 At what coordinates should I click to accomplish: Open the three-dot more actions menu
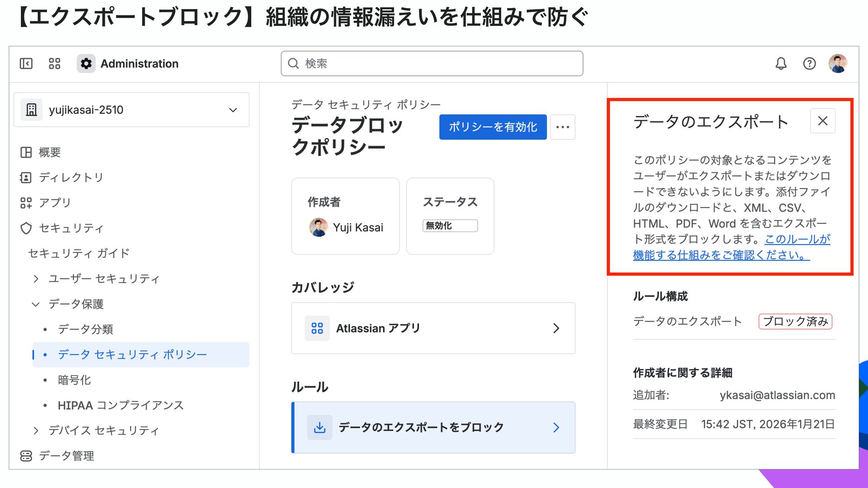562,127
